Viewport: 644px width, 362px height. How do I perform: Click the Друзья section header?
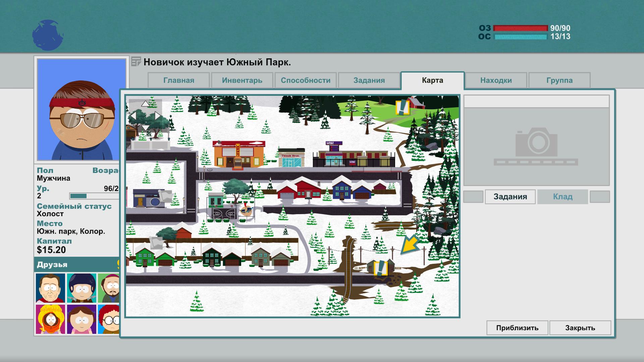tap(77, 264)
